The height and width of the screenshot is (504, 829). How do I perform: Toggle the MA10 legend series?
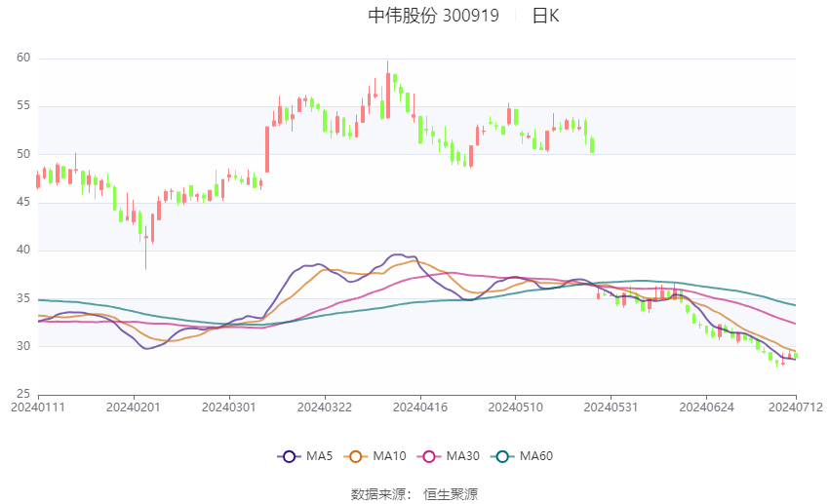375,456
